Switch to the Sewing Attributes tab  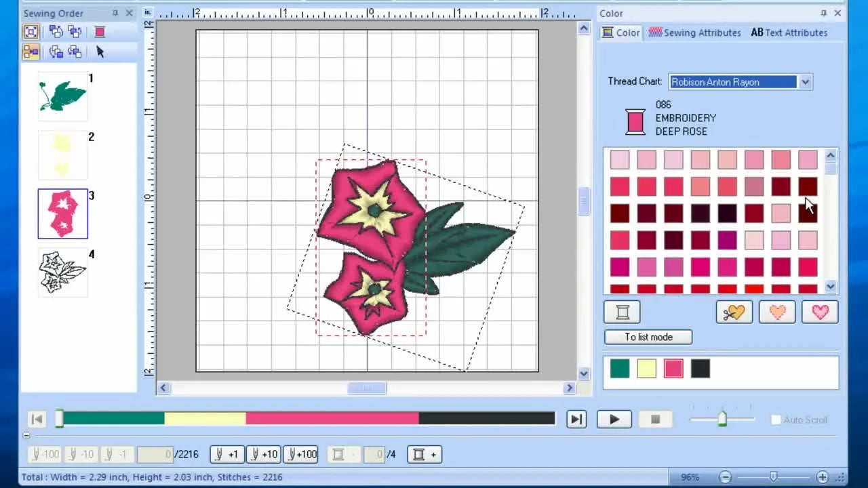(x=694, y=32)
